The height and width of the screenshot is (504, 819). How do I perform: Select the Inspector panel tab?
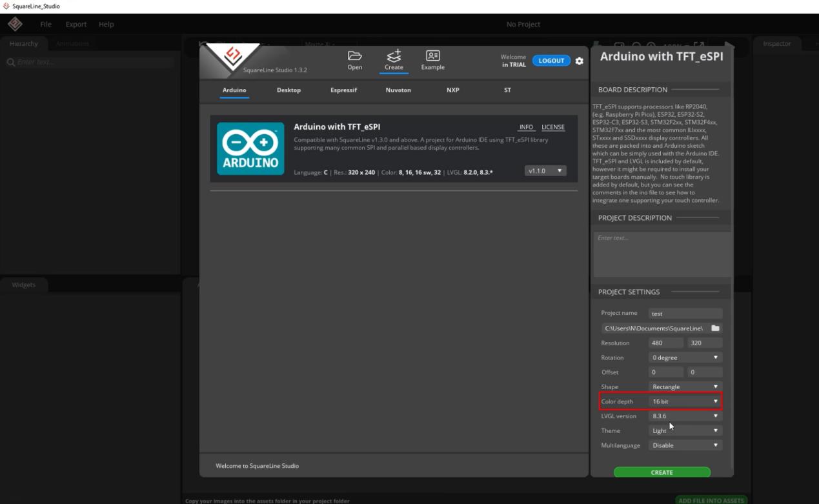[x=777, y=43]
